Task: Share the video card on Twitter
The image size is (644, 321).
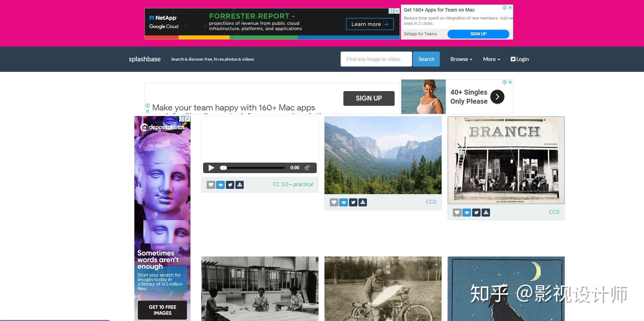Action: coord(230,185)
